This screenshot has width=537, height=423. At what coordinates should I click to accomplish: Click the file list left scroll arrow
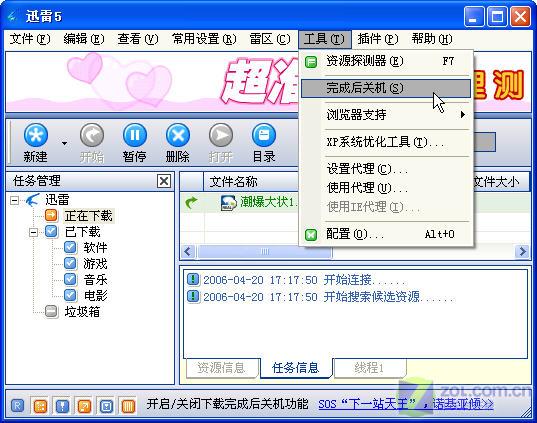coord(187,252)
